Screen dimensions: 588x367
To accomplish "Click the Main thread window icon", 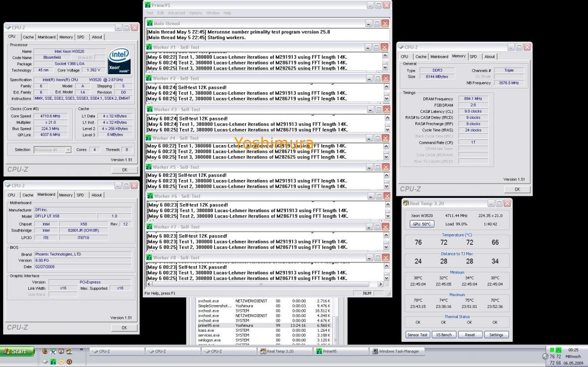I will 150,23.
